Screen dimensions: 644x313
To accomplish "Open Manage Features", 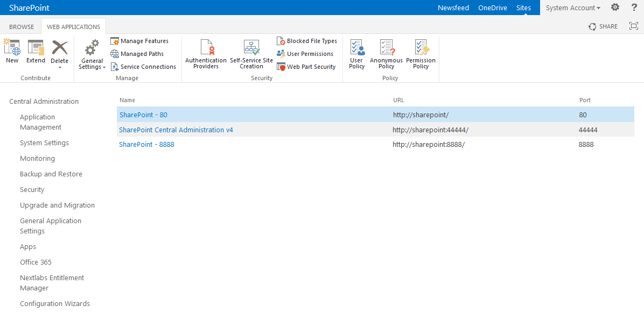I will pyautogui.click(x=139, y=41).
